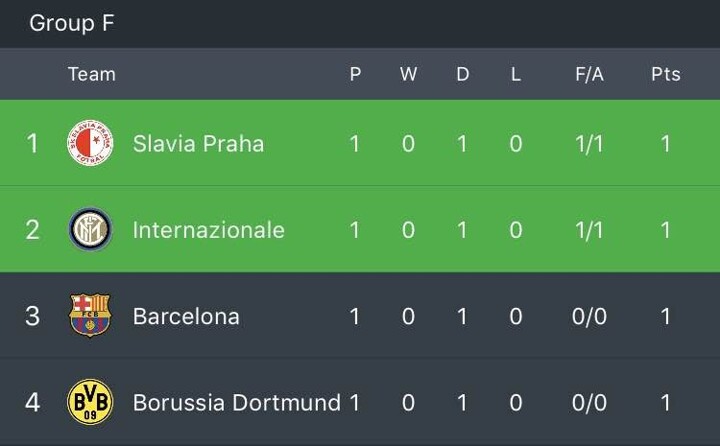Click the W wins column header
The image size is (720, 446).
pyautogui.click(x=408, y=74)
